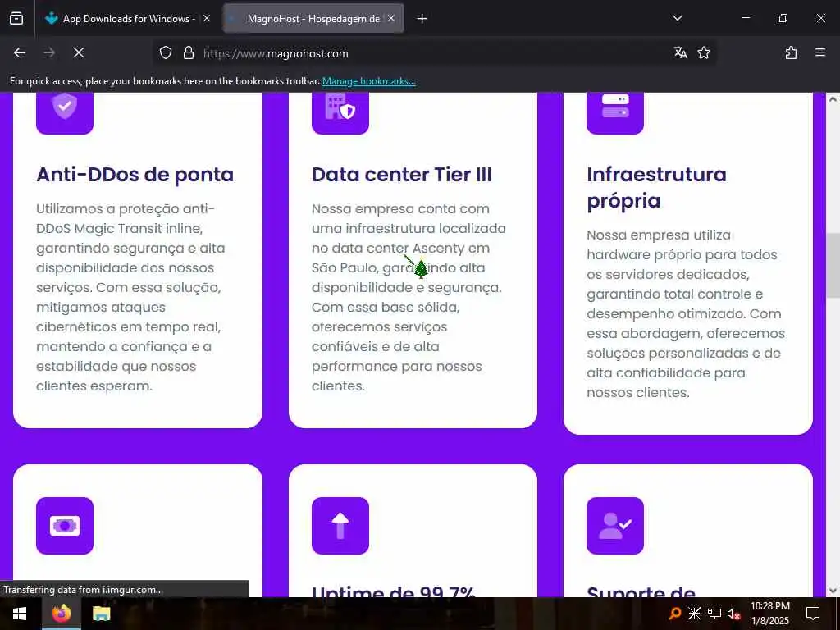Open Manage bookmarks link
This screenshot has height=630, width=840.
click(x=368, y=81)
